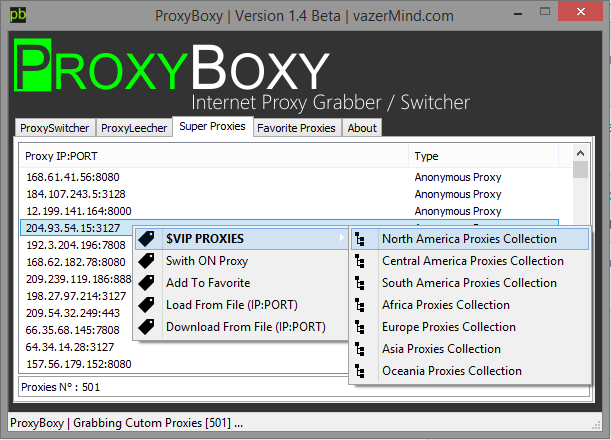Click the Proxies N° : 501 counter
The height and width of the screenshot is (440, 611).
click(60, 387)
